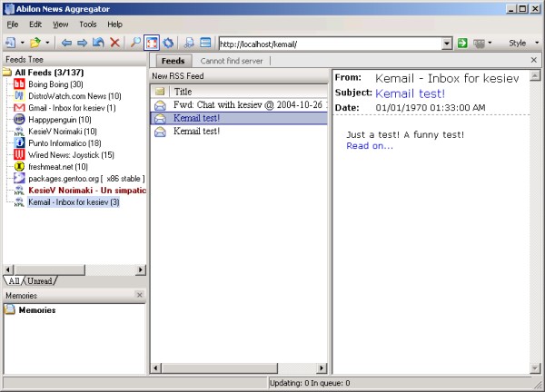Expand the dropdown next to gray toolbar icon
Viewport: 545px width, 392px height.
click(x=490, y=43)
